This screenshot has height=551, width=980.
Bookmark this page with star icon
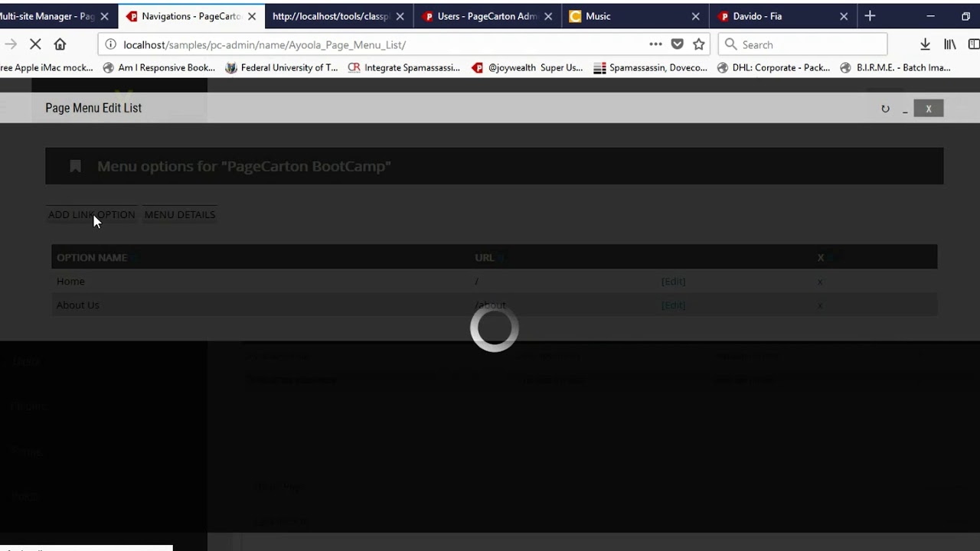698,44
